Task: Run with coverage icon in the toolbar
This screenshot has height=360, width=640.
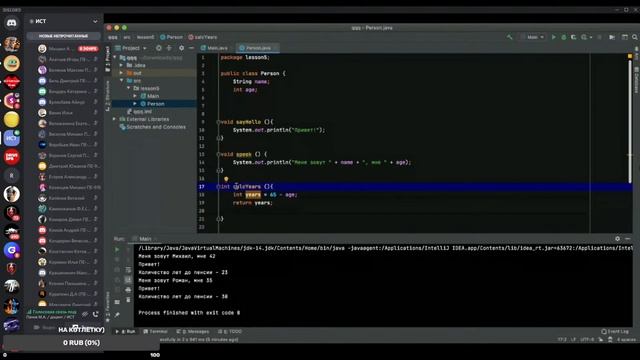Action: 573,37
